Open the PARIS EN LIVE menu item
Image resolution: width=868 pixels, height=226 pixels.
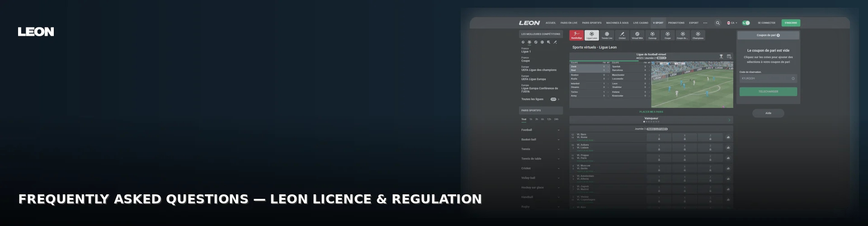coord(569,23)
